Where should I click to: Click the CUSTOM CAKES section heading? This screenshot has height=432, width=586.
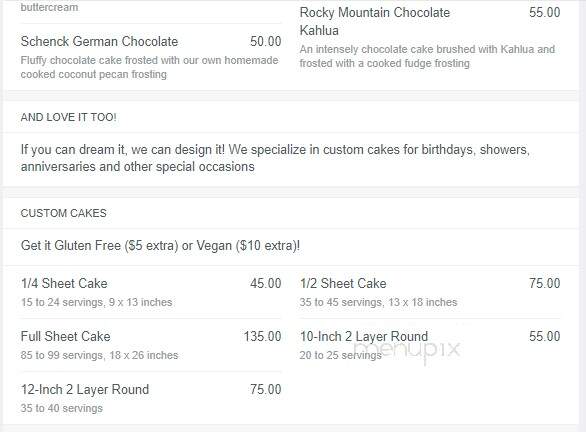tap(64, 213)
